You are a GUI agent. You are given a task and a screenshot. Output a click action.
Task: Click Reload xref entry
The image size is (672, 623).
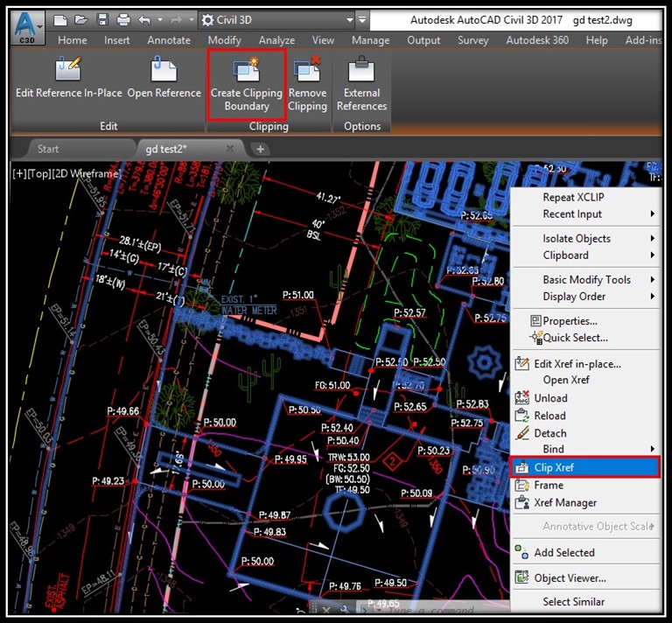pos(585,416)
